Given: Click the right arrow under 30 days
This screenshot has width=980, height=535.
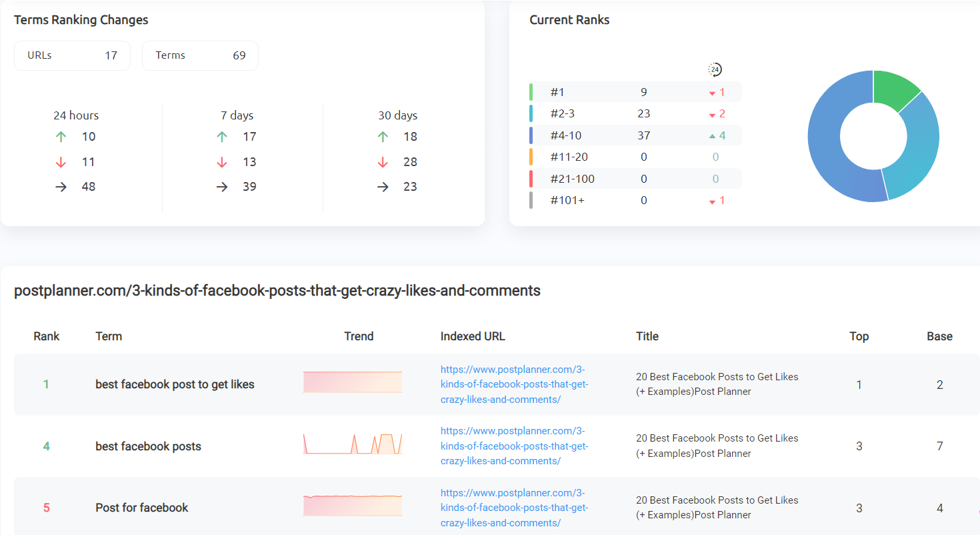Looking at the screenshot, I should [383, 187].
